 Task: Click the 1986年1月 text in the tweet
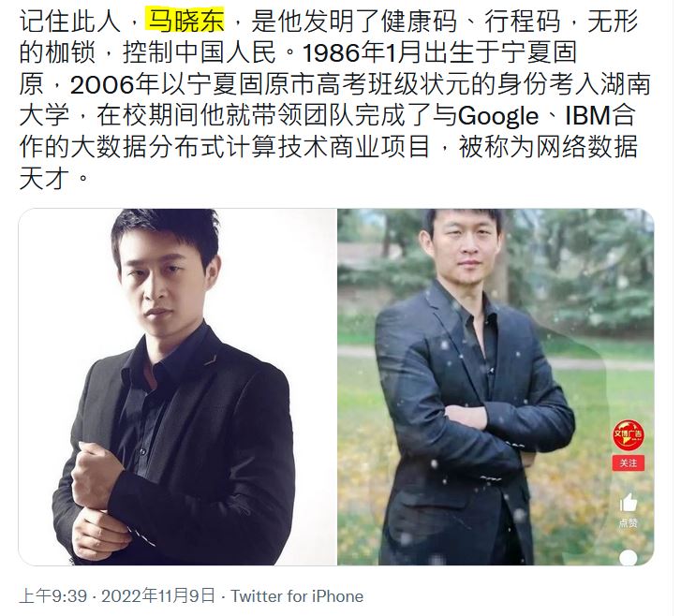coord(362,52)
